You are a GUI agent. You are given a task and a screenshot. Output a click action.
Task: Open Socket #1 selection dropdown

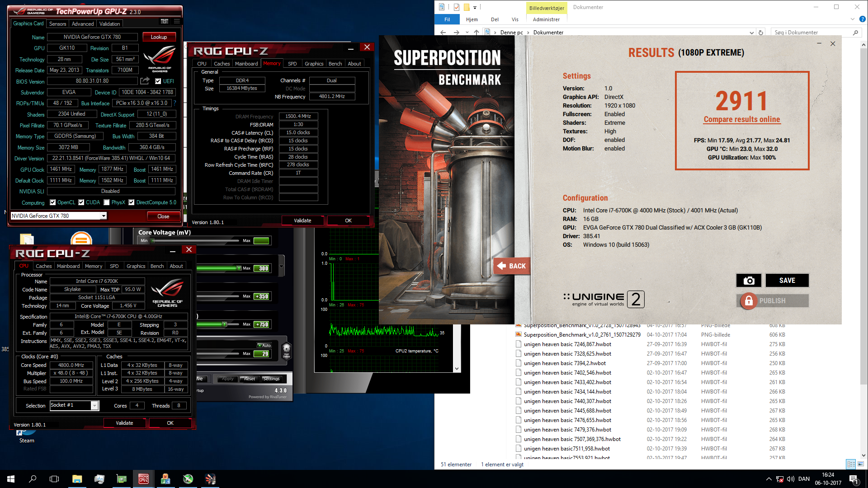pyautogui.click(x=94, y=406)
